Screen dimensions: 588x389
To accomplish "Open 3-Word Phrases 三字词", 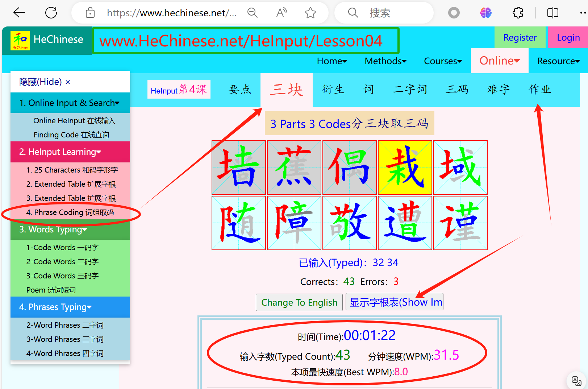I will (x=65, y=339).
